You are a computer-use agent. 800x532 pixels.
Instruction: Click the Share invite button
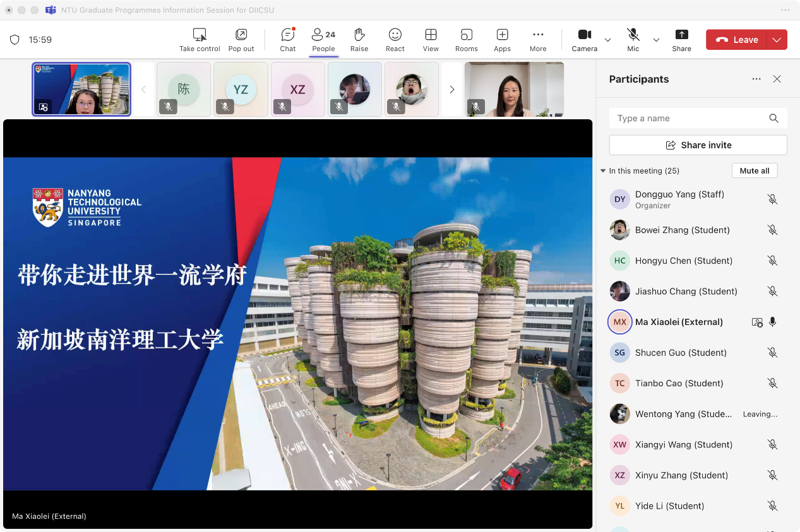(x=698, y=145)
